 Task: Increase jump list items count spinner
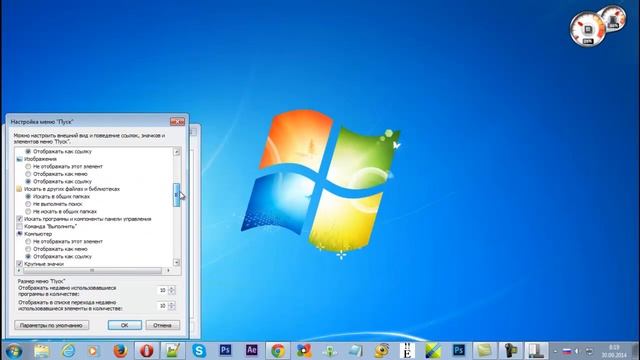pos(172,303)
